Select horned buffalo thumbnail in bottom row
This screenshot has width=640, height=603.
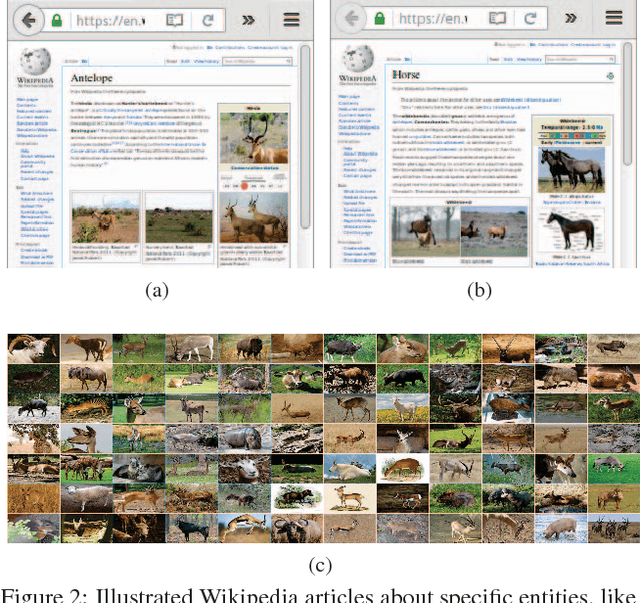(x=297, y=528)
